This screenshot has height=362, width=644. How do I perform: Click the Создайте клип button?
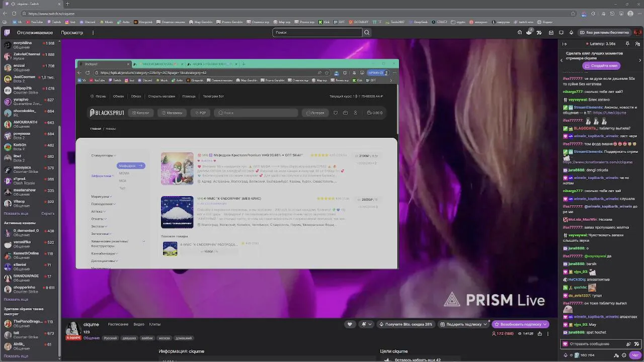601,66
